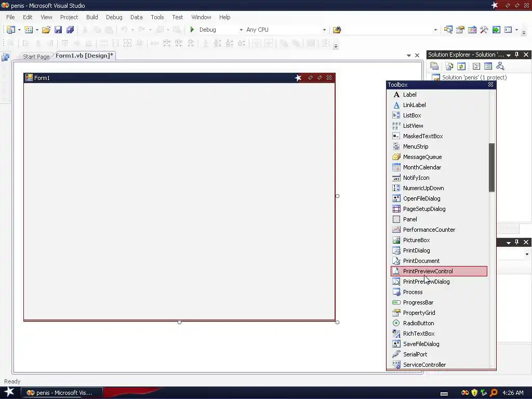Image resolution: width=532 pixels, height=399 pixels.
Task: Expand the New Project button dropdown arrow
Action: 19,30
